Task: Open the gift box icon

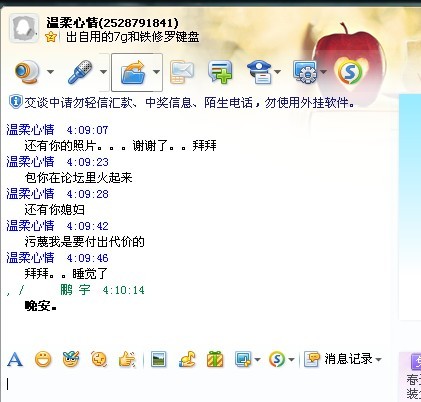Action: (215, 360)
